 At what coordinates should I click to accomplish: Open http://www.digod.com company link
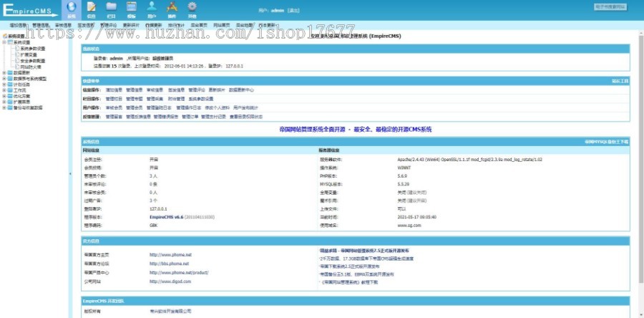[170, 281]
